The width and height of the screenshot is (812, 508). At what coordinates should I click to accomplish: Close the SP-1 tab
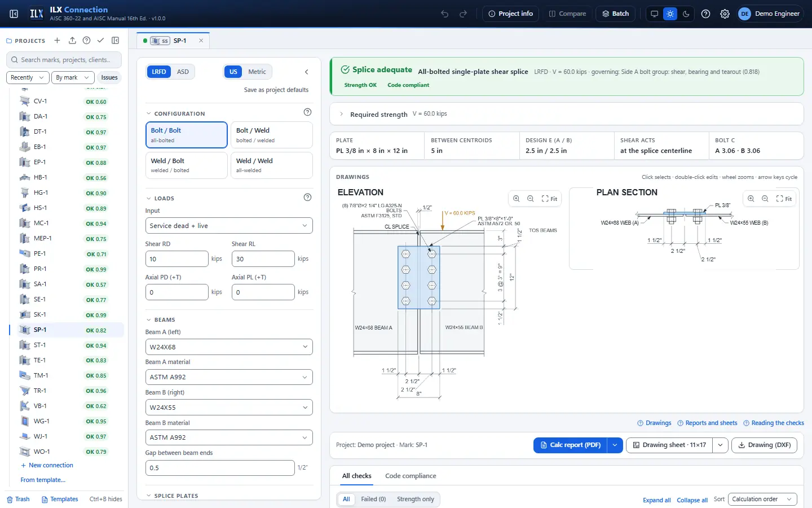pos(201,41)
